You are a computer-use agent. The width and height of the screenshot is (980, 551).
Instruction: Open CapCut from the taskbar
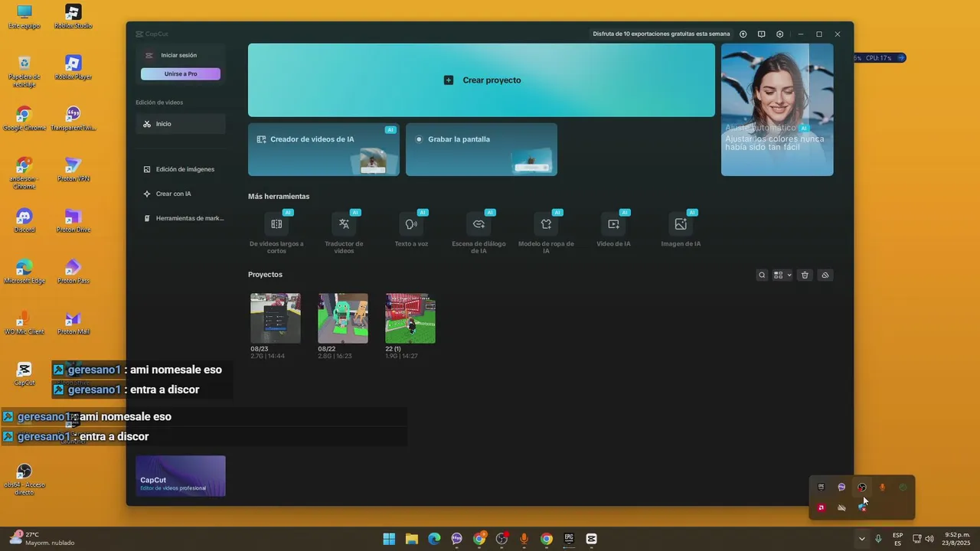point(591,539)
